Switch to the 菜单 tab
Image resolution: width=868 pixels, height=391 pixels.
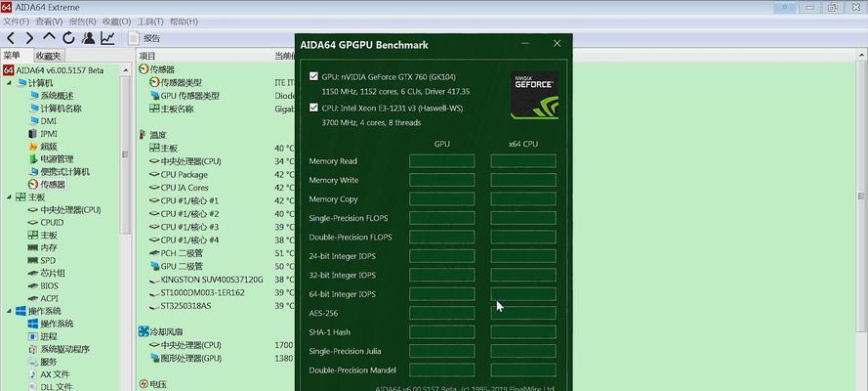click(x=12, y=56)
